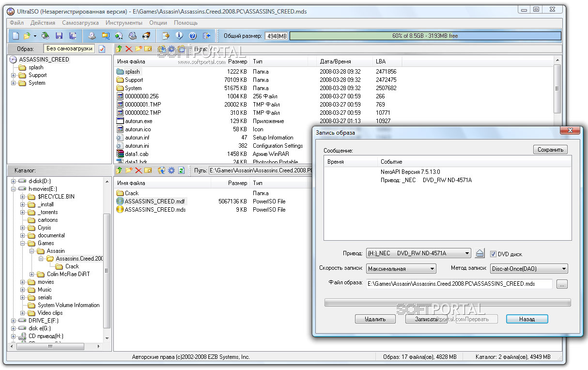Image resolution: width=588 pixels, height=370 pixels.
Task: Click the red X delete icon in Каталог toolbar
Action: tap(139, 170)
